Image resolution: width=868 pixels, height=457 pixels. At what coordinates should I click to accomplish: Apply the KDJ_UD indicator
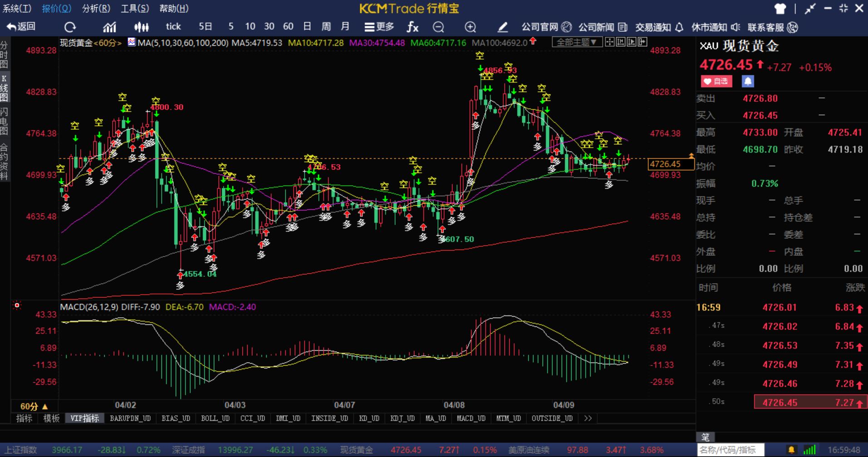coord(402,418)
